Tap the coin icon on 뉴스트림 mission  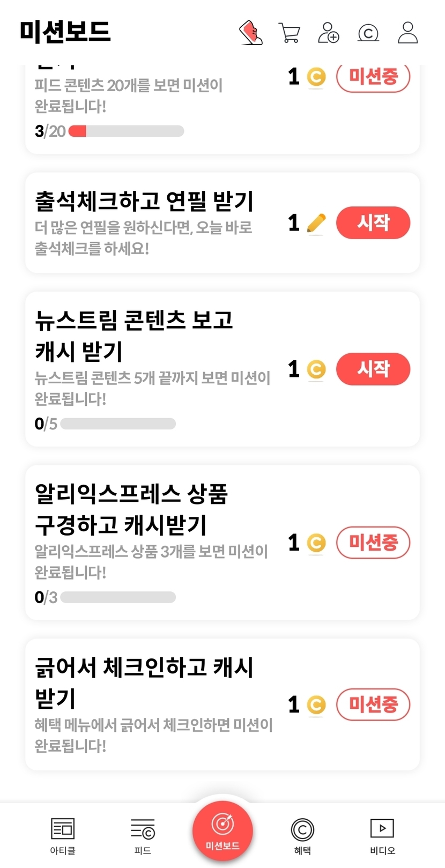316,369
